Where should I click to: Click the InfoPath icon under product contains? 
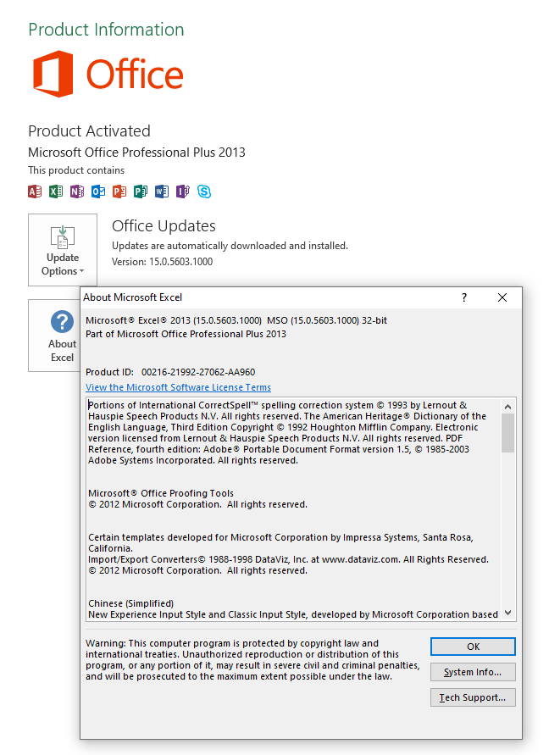point(183,192)
